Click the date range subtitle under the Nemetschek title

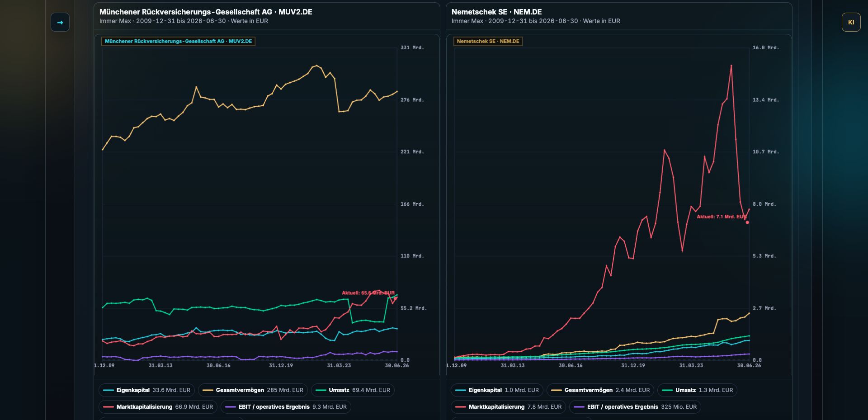click(536, 21)
